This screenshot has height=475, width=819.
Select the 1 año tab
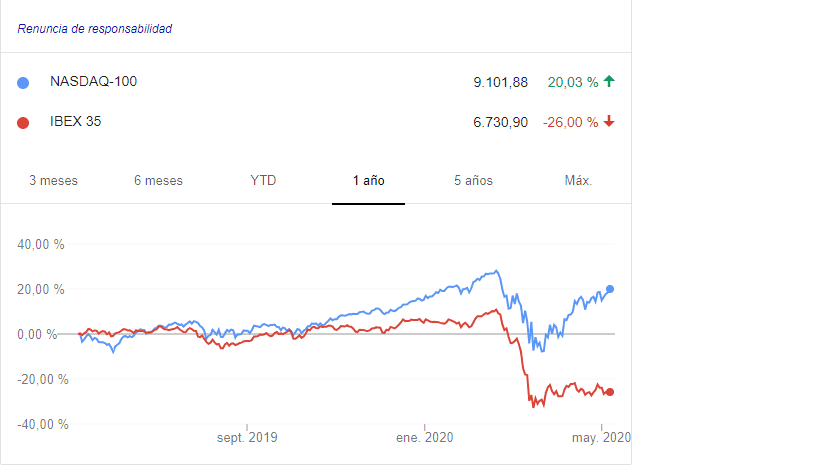click(x=368, y=181)
